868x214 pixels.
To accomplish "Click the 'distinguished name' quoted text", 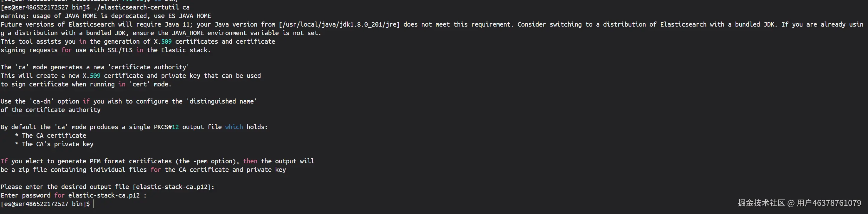I will [x=222, y=101].
